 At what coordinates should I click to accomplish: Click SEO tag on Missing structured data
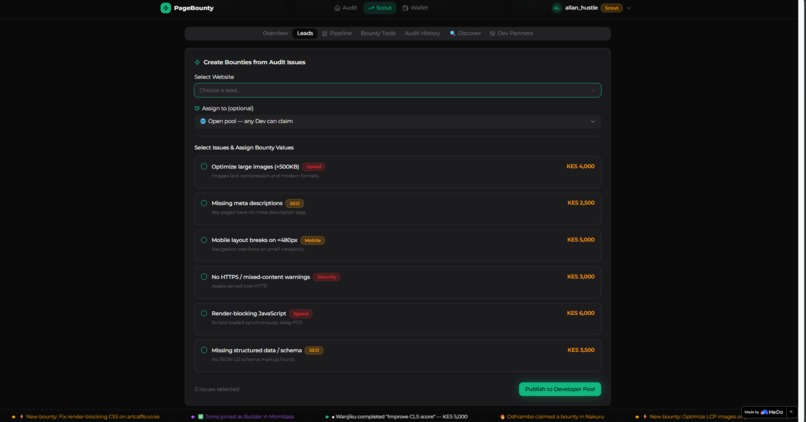click(x=314, y=351)
